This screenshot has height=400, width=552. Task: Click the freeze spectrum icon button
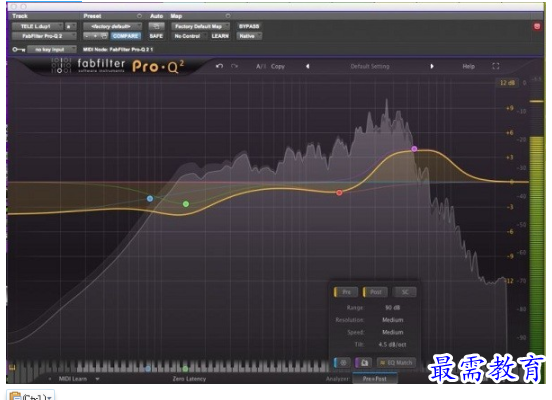click(x=343, y=362)
